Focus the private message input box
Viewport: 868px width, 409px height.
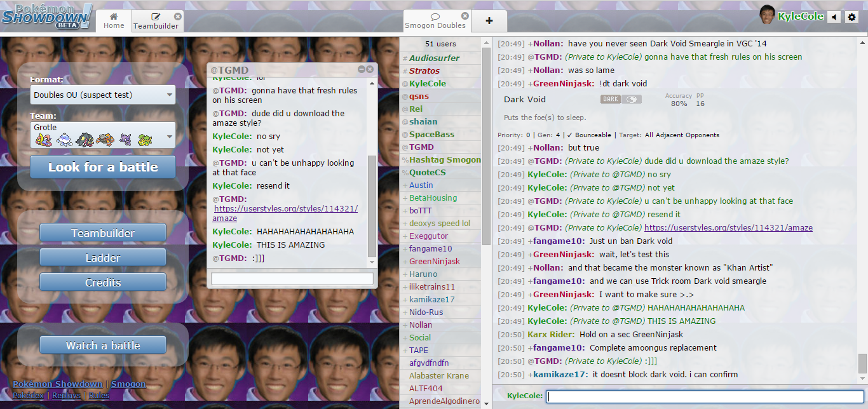(x=292, y=279)
